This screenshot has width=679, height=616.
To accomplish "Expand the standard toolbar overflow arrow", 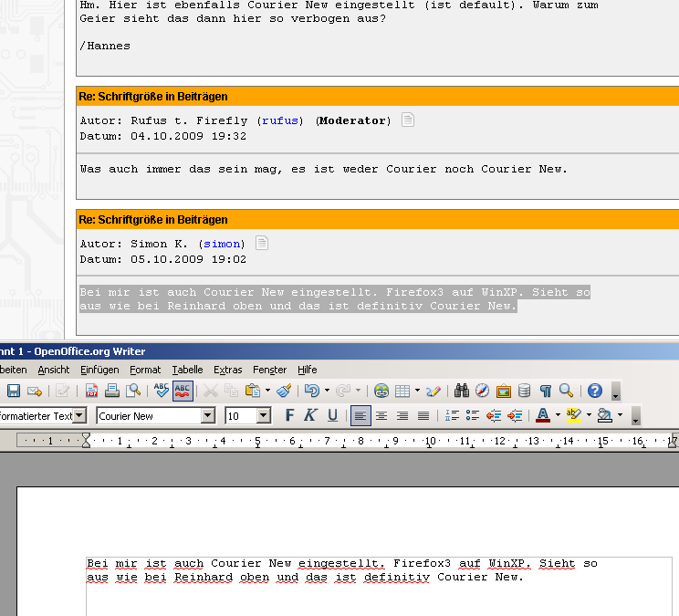I will [x=615, y=392].
